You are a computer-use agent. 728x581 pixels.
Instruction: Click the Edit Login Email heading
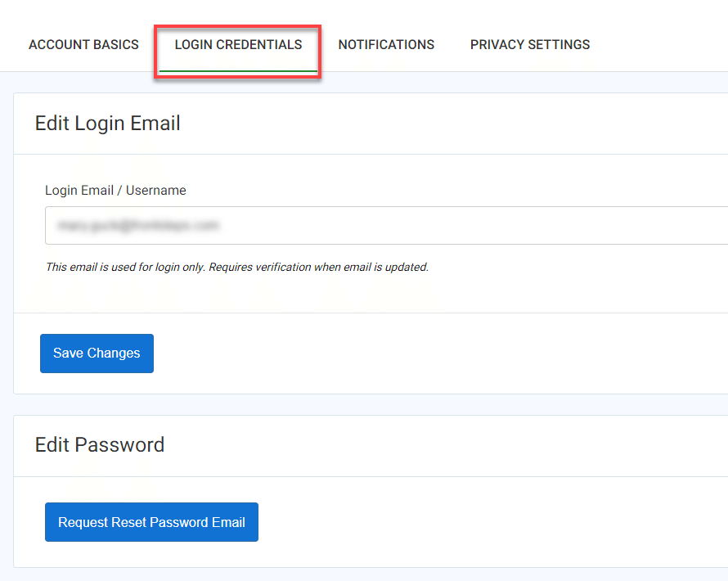108,124
